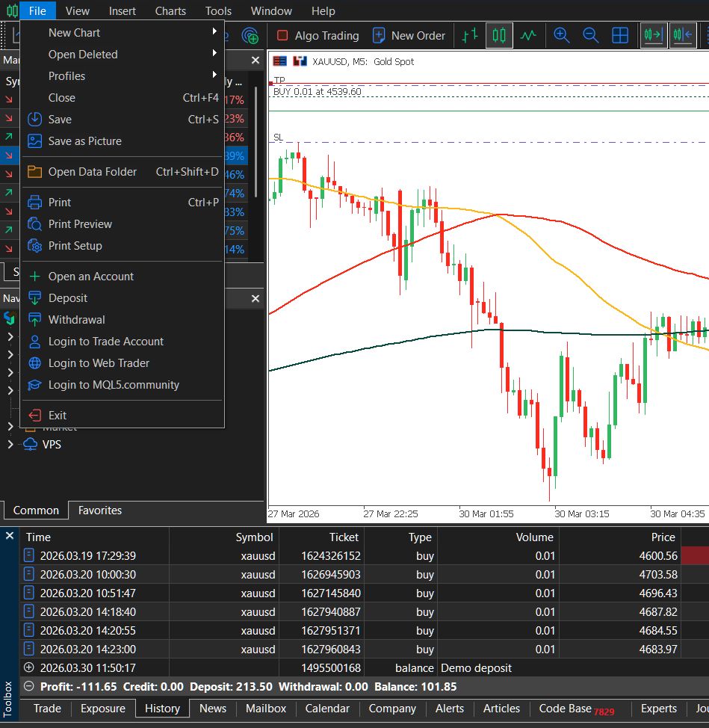Click the tile windows icon

coord(620,35)
